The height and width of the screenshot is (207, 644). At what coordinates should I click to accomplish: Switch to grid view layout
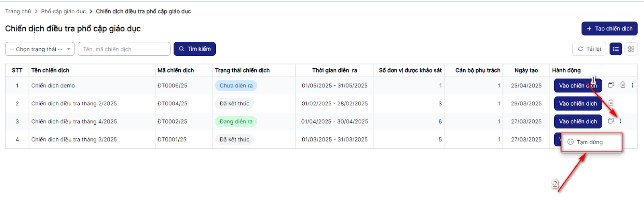click(631, 49)
